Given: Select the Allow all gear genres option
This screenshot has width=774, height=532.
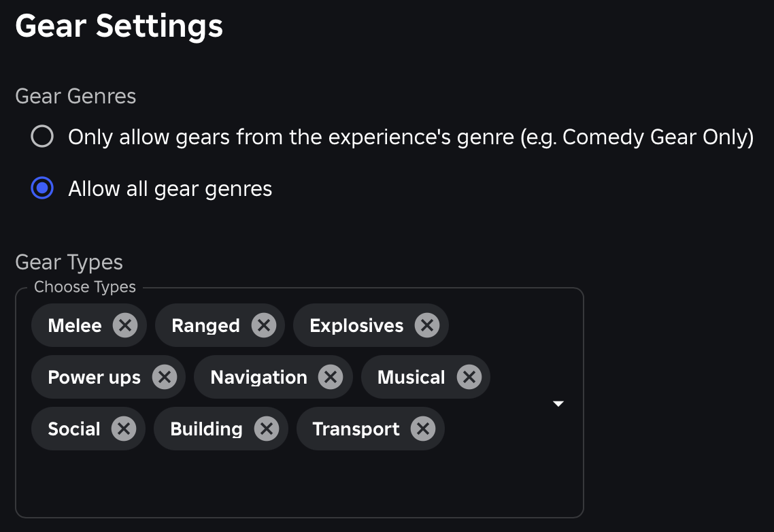Looking at the screenshot, I should pyautogui.click(x=42, y=188).
